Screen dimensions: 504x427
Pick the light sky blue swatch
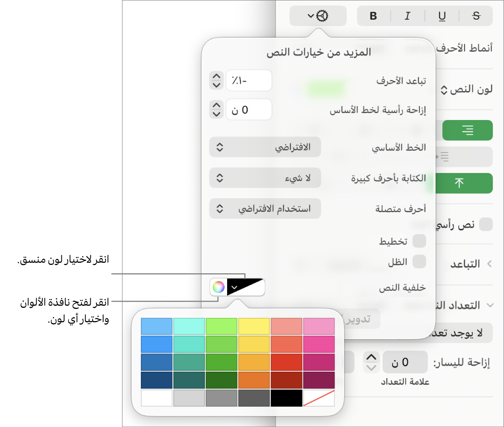(157, 326)
